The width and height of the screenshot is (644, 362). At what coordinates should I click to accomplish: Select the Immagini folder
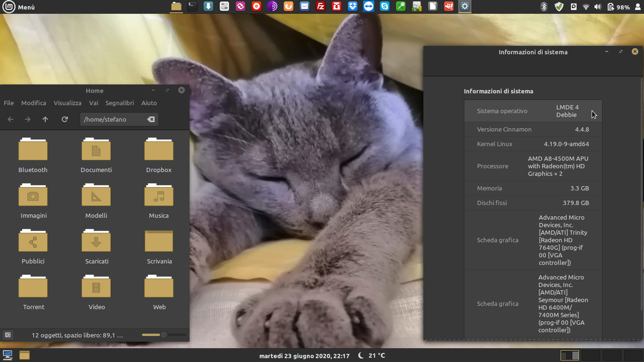pos(33,201)
